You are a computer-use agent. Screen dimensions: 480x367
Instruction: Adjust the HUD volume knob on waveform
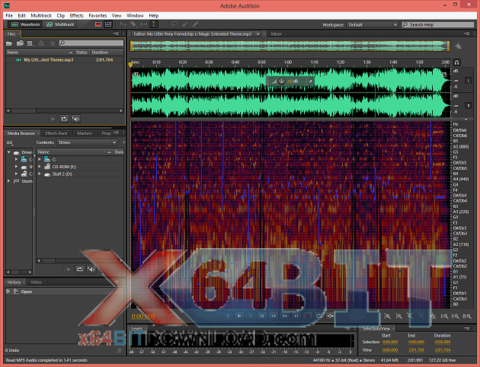click(281, 81)
